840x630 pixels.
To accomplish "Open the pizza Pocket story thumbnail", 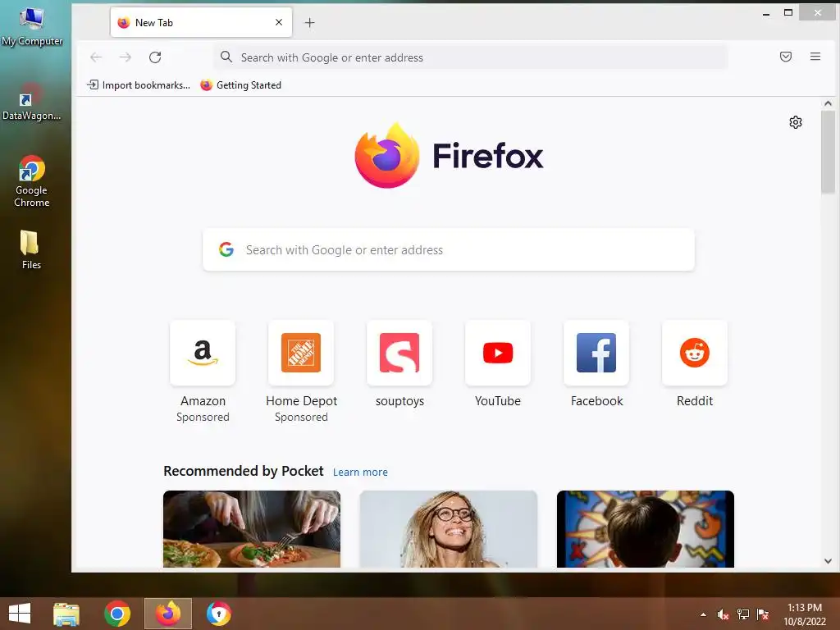I will pyautogui.click(x=252, y=529).
